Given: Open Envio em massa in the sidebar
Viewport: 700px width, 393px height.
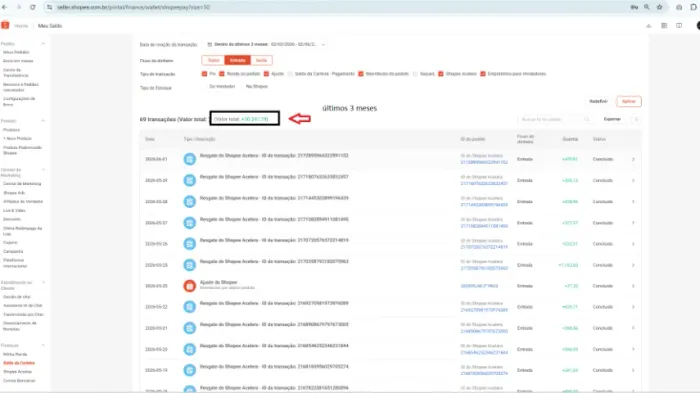Looking at the screenshot, I should [x=18, y=61].
